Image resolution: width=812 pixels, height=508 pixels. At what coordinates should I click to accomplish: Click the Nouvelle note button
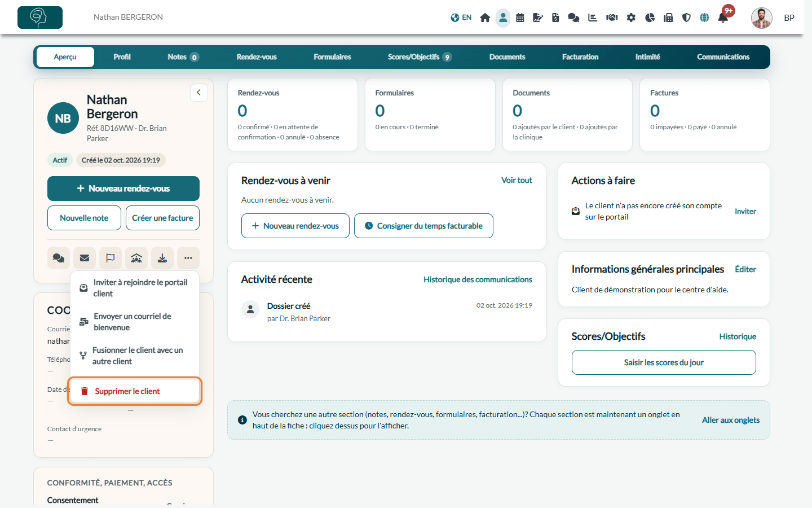[x=84, y=218]
